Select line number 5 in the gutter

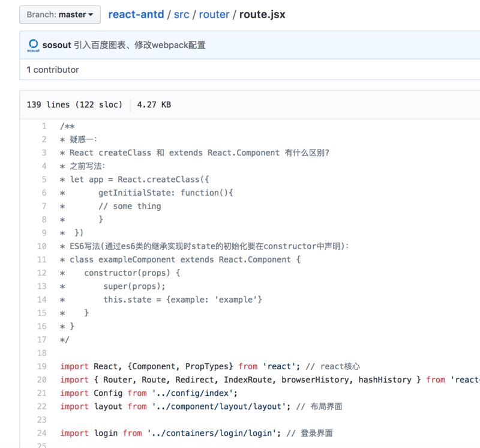pos(44,180)
